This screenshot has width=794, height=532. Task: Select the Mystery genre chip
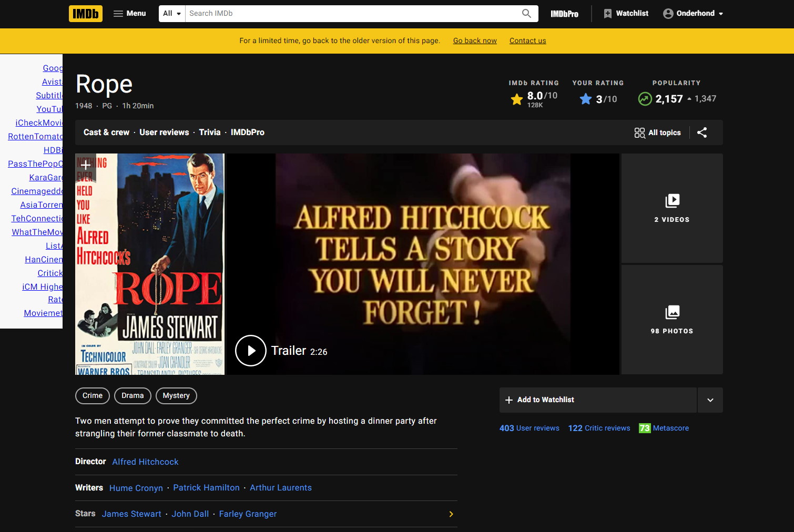pos(176,396)
